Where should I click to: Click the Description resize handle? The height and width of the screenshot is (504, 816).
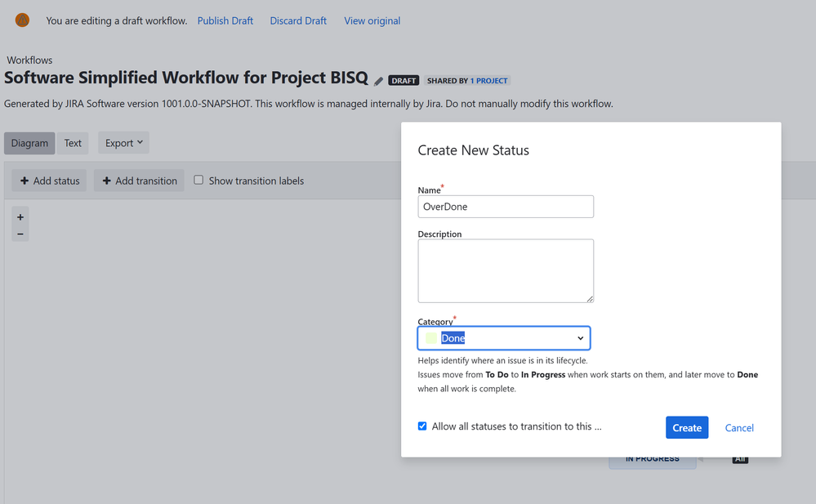click(590, 299)
